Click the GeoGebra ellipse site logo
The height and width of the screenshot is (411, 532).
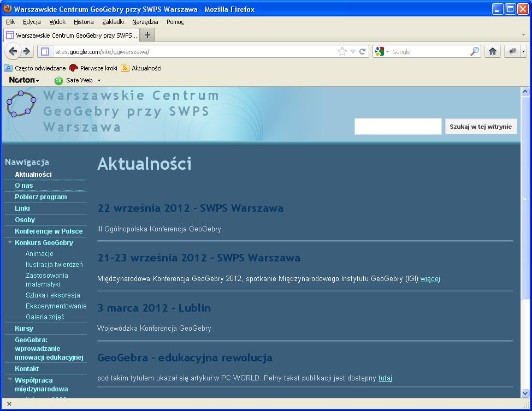point(21,104)
